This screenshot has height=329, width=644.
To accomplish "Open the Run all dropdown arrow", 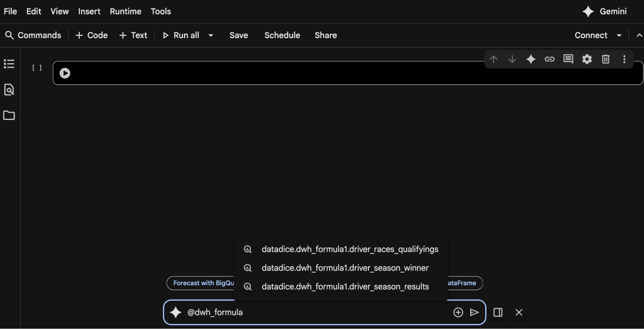I will point(211,35).
